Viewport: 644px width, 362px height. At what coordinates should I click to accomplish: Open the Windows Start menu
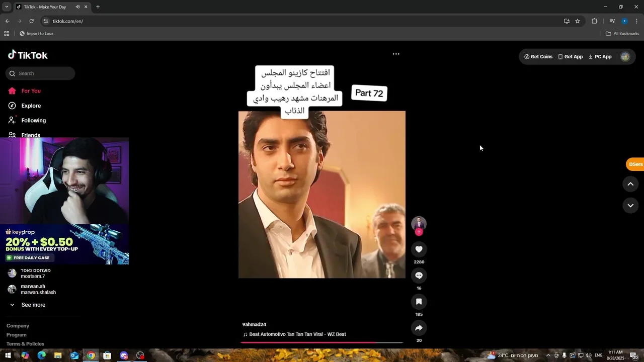coord(8,355)
